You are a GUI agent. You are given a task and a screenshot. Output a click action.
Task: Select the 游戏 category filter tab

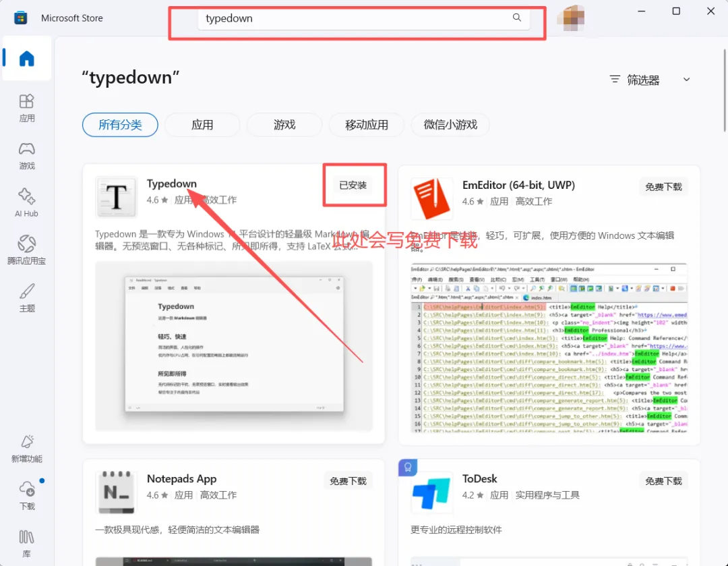[284, 125]
